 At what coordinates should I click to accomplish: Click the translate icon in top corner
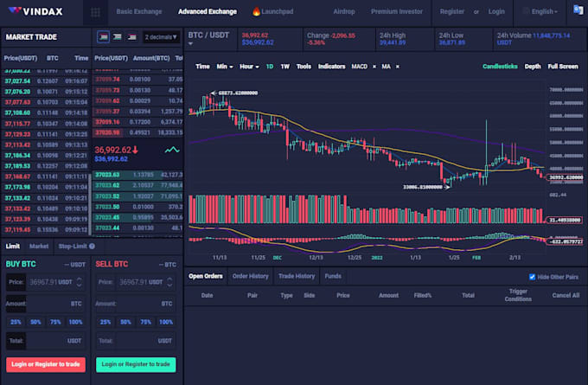click(x=578, y=10)
